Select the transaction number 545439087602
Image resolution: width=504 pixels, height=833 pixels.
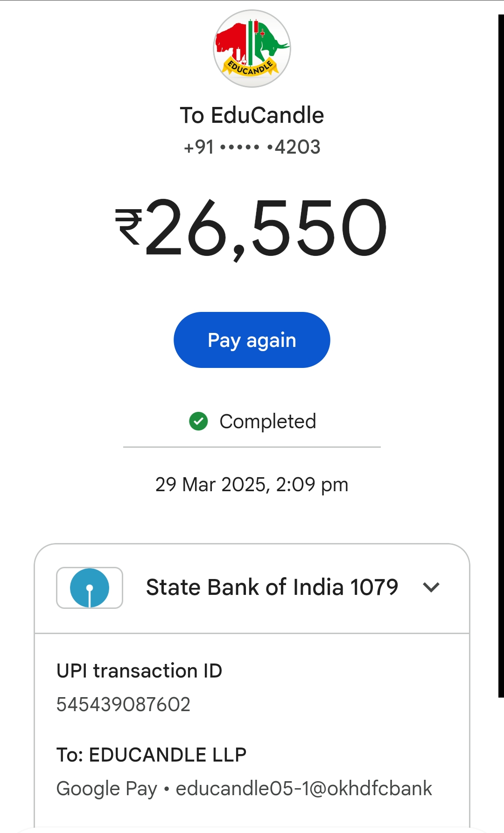point(123,704)
